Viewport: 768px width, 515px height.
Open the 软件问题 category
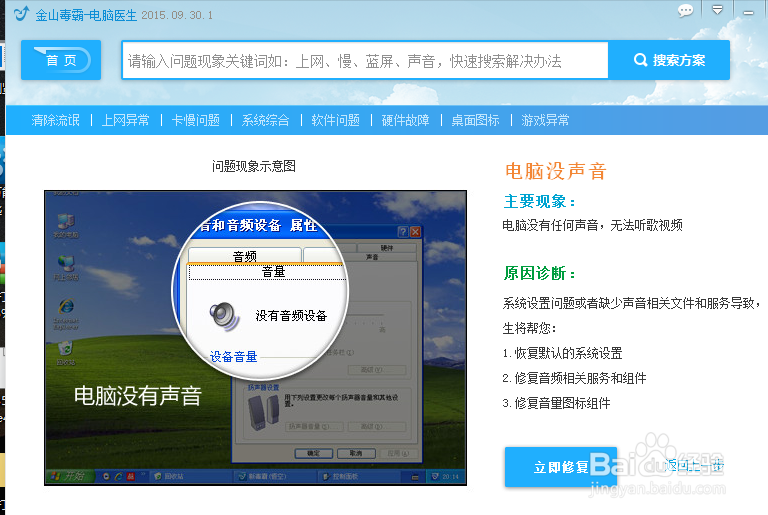[336, 120]
